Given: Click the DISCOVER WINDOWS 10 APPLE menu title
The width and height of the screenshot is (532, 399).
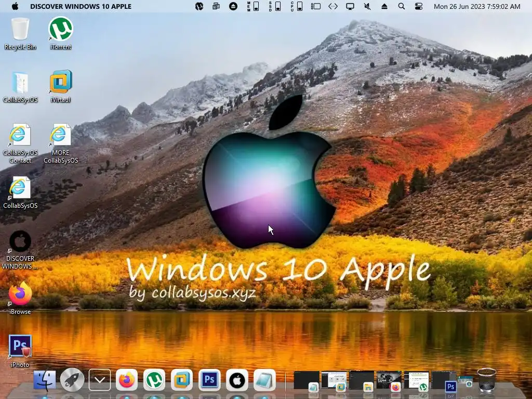Looking at the screenshot, I should pyautogui.click(x=81, y=6).
